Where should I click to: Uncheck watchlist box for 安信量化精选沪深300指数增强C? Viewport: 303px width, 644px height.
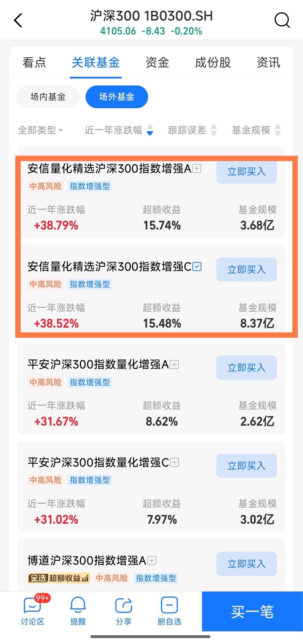pyautogui.click(x=197, y=266)
